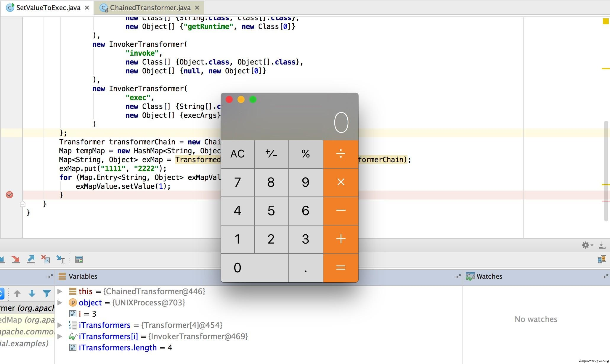Switch to ChainedTransformer.java tab

(x=150, y=8)
